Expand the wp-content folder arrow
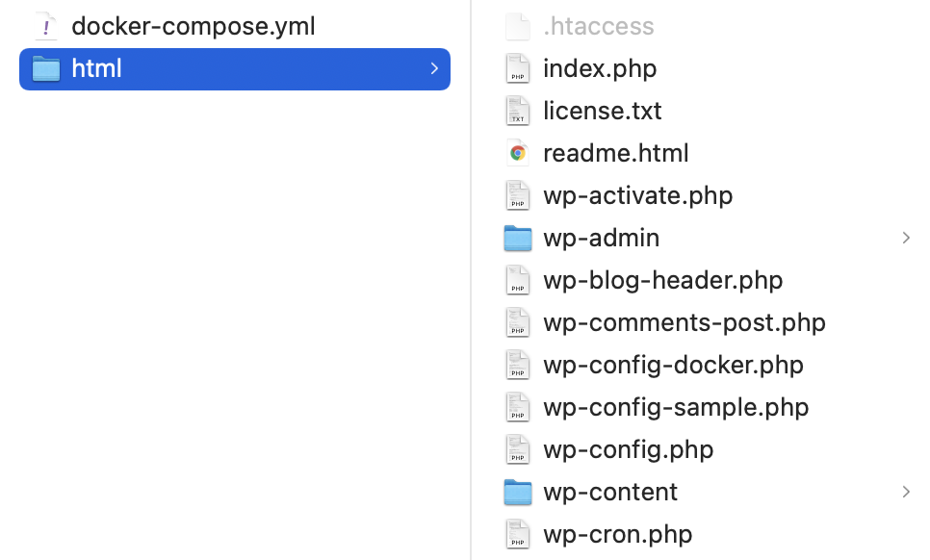 point(906,492)
